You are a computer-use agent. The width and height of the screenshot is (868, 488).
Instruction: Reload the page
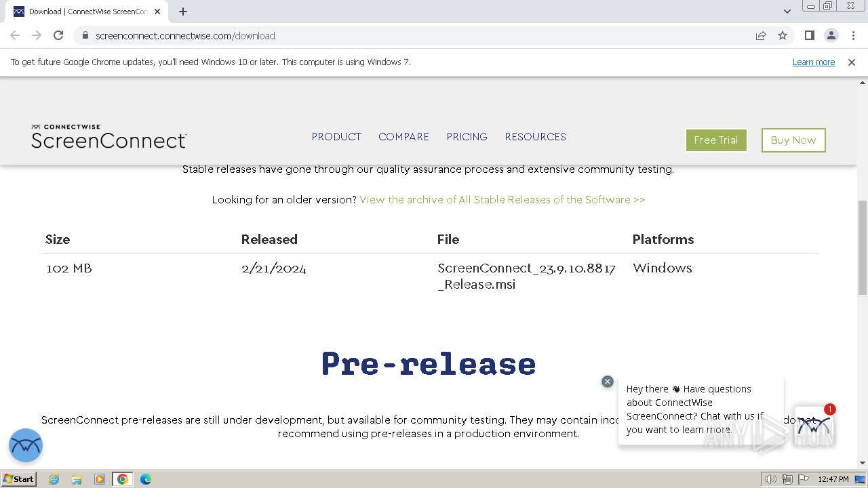tap(58, 35)
